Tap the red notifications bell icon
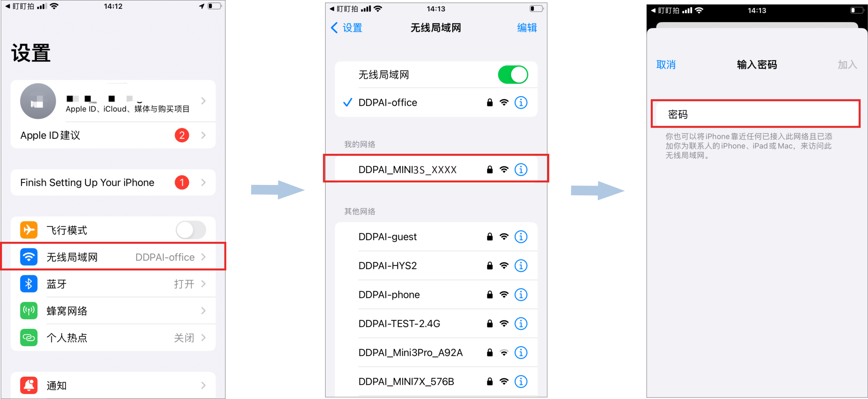This screenshot has height=399, width=868. point(28,385)
